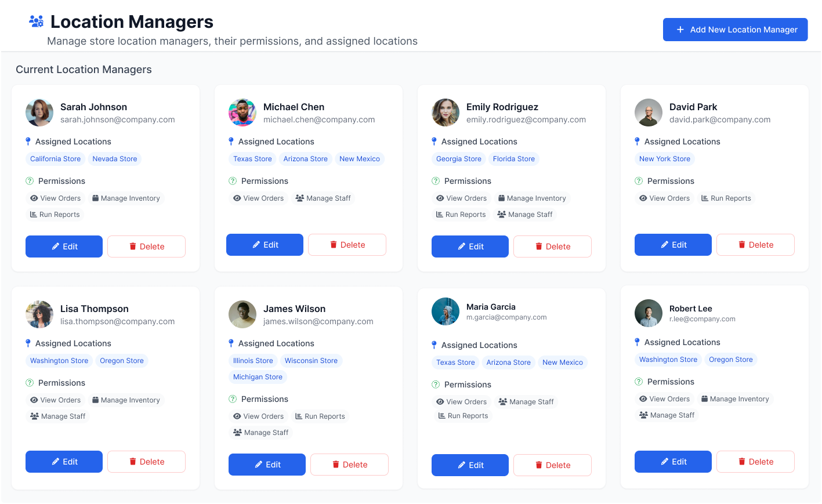Click the View Orders eye icon on Sarah Johnson's card
822x504 pixels.
[35, 198]
